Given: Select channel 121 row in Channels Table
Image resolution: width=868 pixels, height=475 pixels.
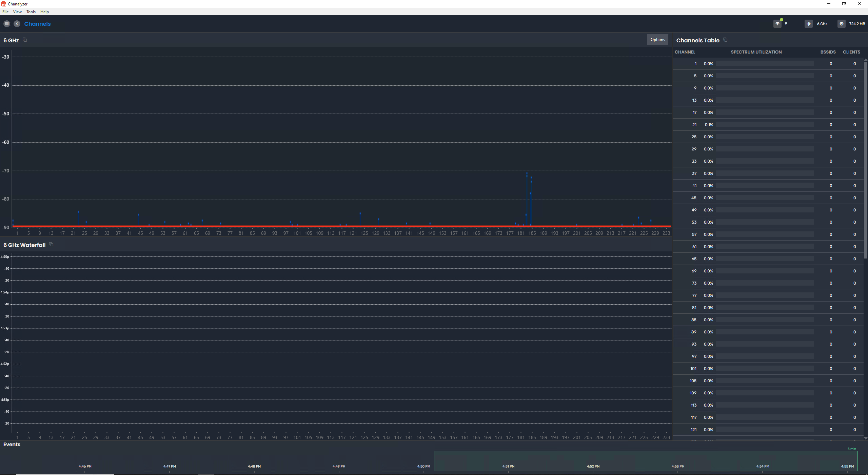Looking at the screenshot, I should tap(768, 430).
